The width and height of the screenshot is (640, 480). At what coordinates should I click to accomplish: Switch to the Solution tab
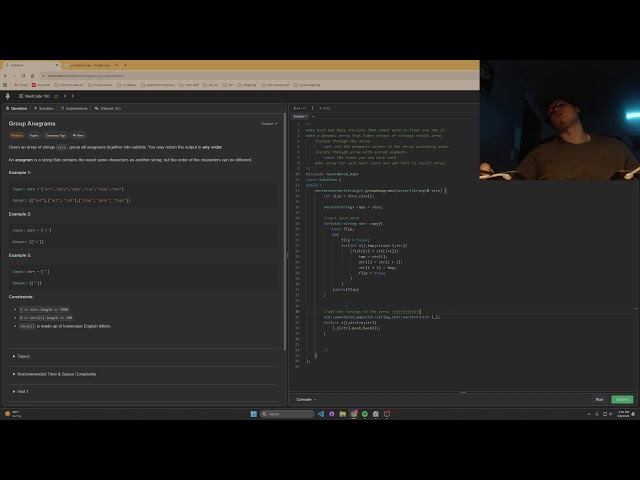click(44, 109)
